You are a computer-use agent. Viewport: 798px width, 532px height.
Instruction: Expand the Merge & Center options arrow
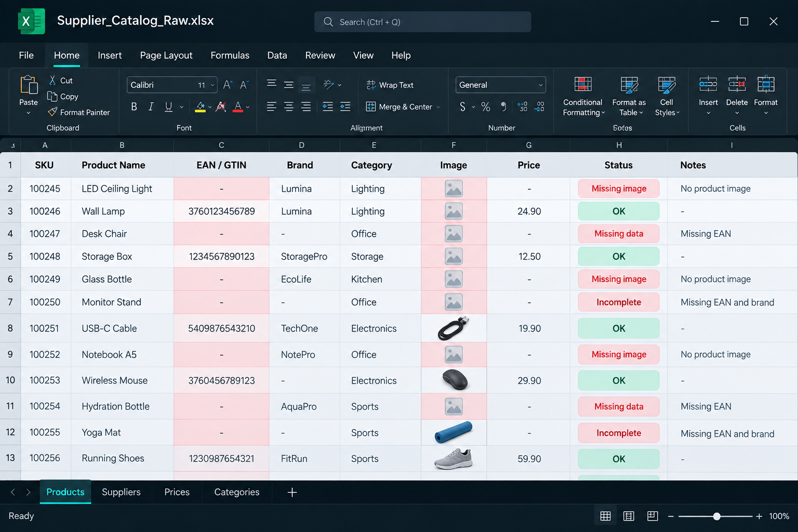point(438,107)
